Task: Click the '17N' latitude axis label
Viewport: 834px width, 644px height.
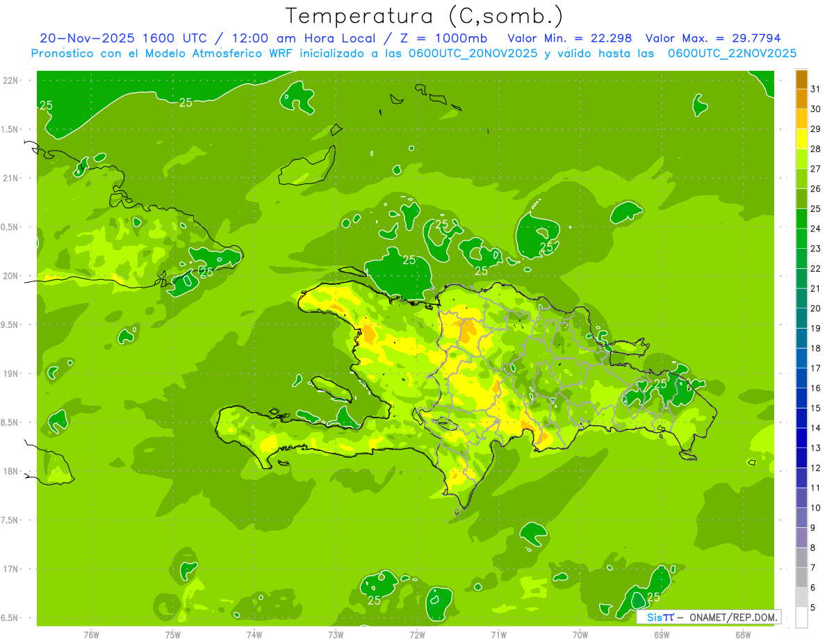Action: point(12,569)
